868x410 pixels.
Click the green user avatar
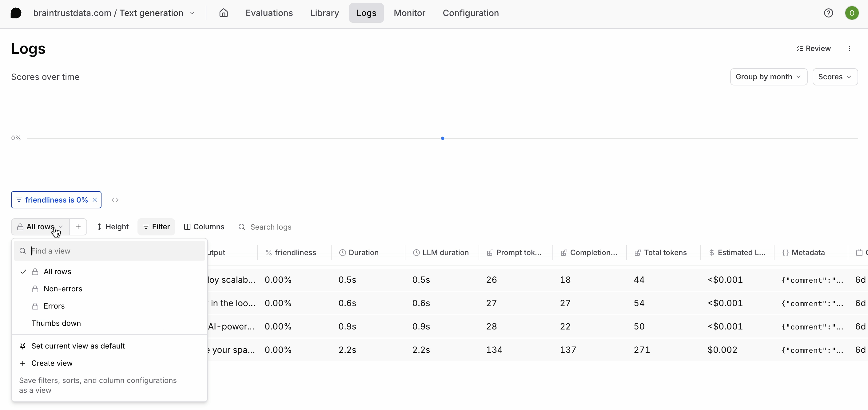coord(851,13)
